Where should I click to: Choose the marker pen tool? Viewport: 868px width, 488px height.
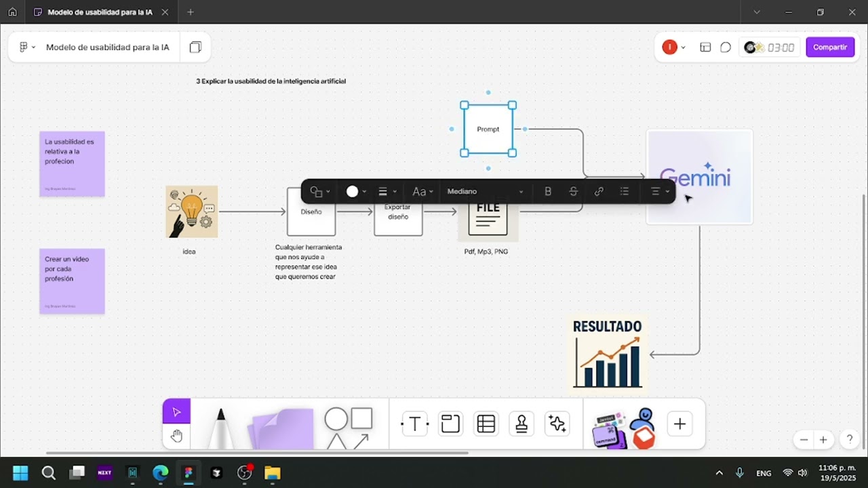pyautogui.click(x=220, y=428)
